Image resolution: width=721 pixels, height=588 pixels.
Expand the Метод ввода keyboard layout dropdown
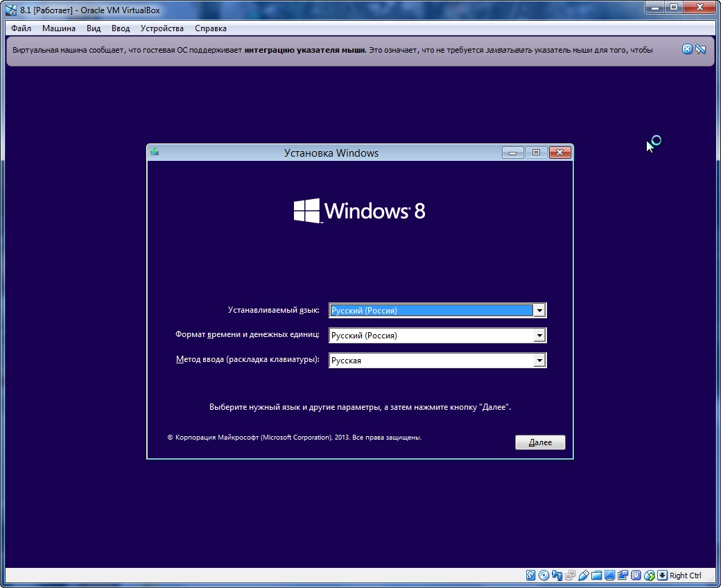539,360
